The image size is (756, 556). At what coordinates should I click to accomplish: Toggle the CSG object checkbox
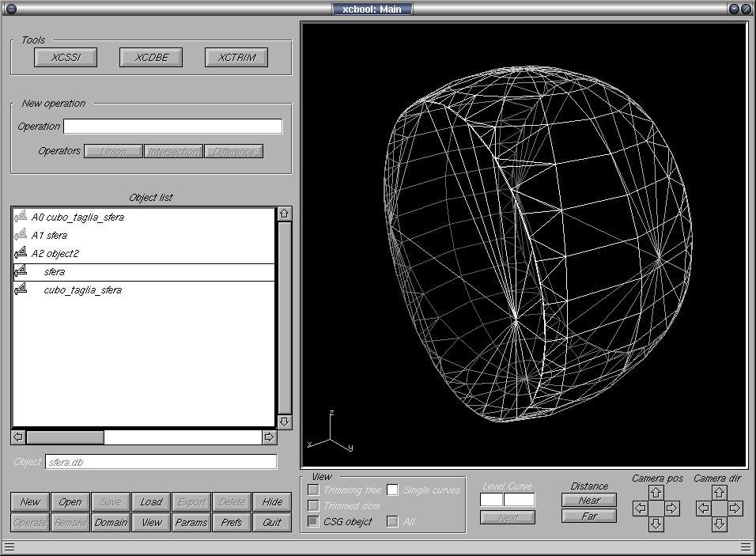(314, 521)
